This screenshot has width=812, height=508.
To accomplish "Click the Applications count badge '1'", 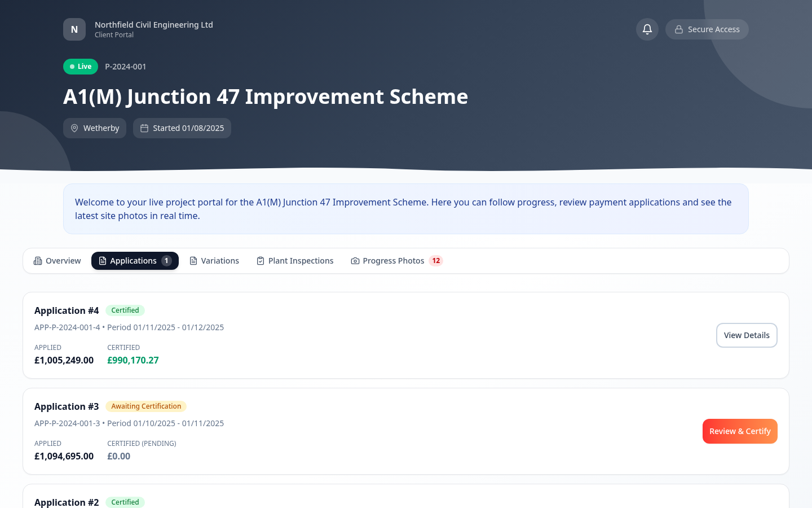I will pos(166,261).
